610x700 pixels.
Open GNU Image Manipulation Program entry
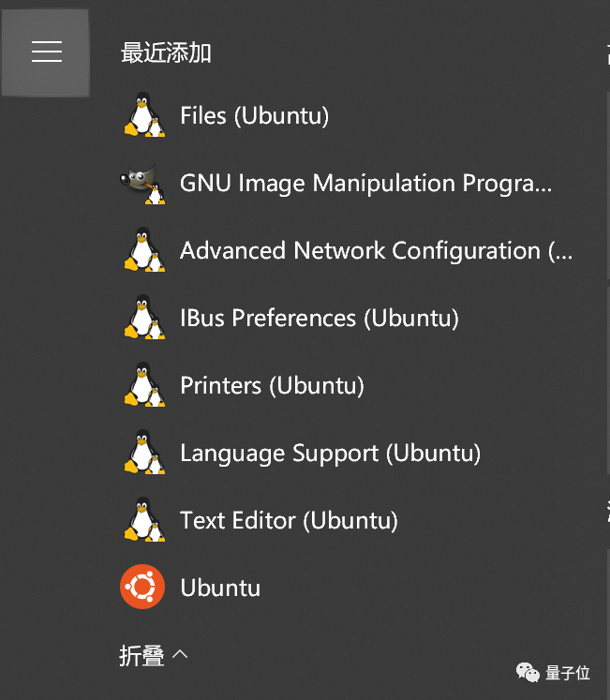[x=365, y=184]
